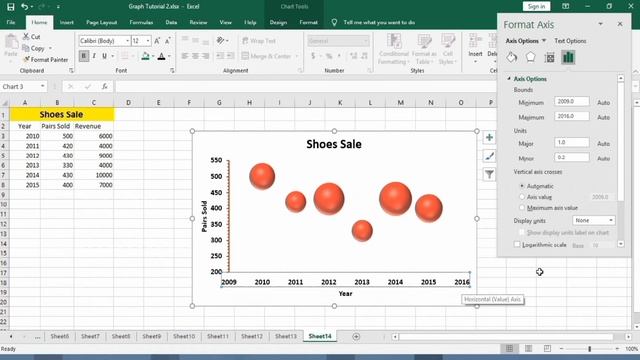Select column D header
640x360 pixels.
pyautogui.click(x=128, y=102)
